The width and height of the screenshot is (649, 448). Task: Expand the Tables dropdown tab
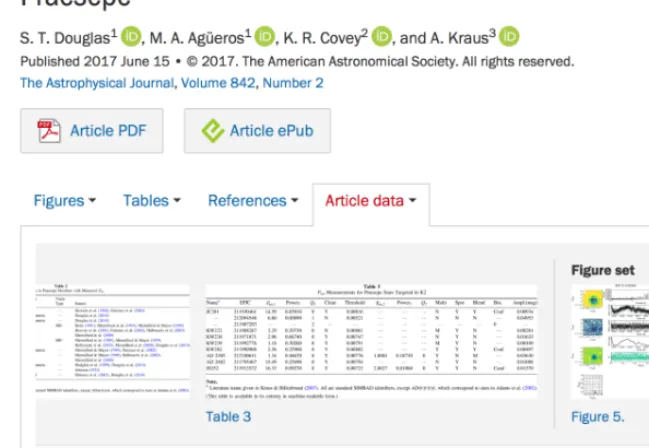[152, 201]
